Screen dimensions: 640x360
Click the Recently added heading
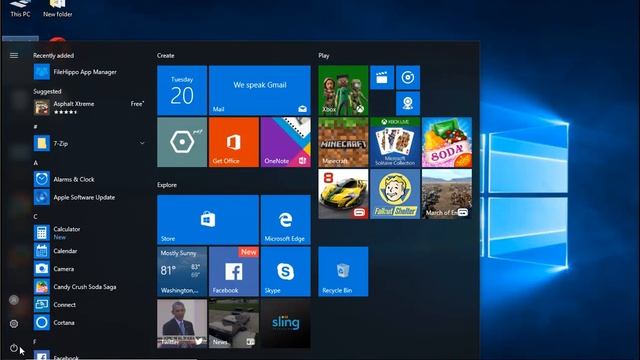pos(53,56)
